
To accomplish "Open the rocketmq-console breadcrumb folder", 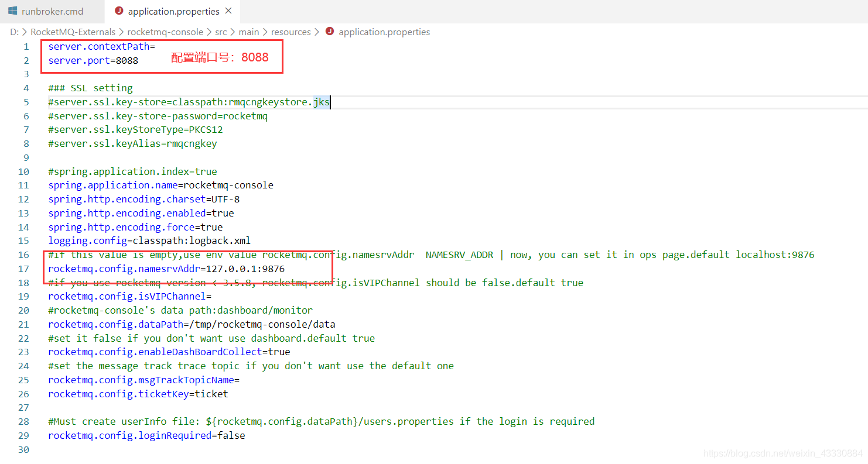I will pos(165,32).
